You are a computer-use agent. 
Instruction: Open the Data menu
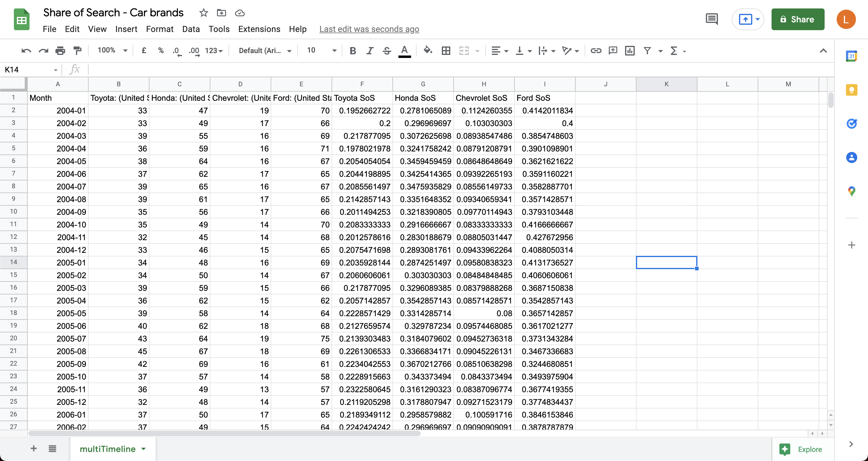(191, 29)
